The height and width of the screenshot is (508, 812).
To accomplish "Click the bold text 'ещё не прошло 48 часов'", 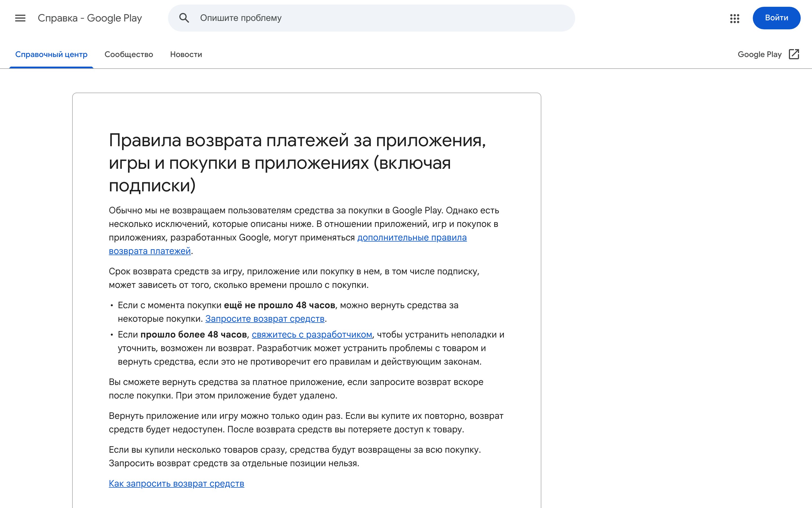I will (x=279, y=305).
